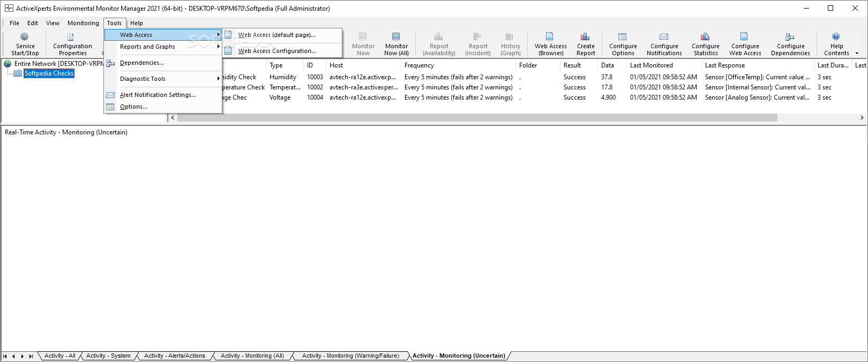Sort by the Frequency column header
Screen dimensions: 868x362
point(459,65)
